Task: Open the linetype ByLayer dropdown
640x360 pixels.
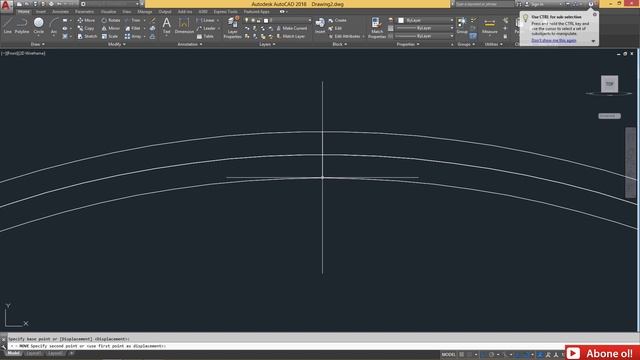Action: (x=425, y=36)
